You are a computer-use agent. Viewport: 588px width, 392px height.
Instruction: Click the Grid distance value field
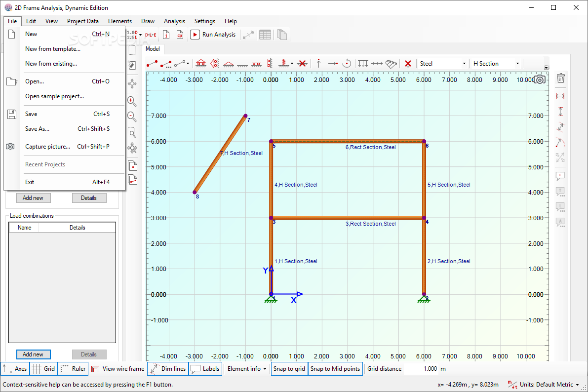point(421,369)
